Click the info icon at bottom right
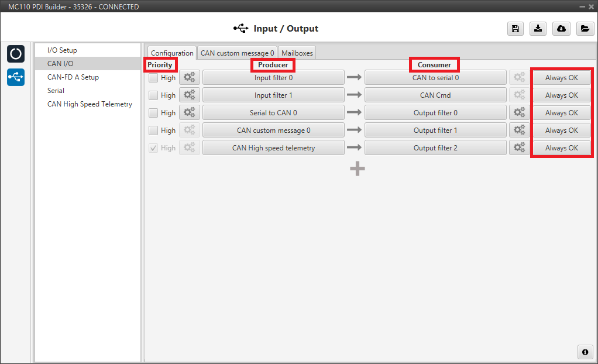This screenshot has height=364, width=598. pyautogui.click(x=585, y=351)
